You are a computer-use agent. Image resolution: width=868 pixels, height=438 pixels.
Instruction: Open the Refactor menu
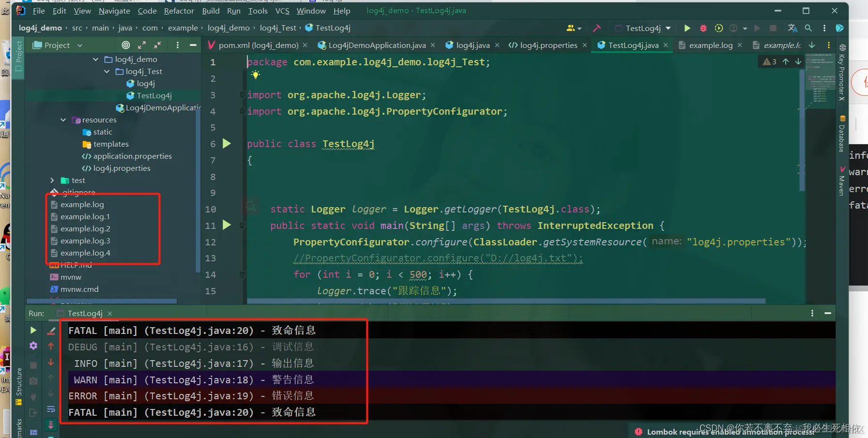179,11
